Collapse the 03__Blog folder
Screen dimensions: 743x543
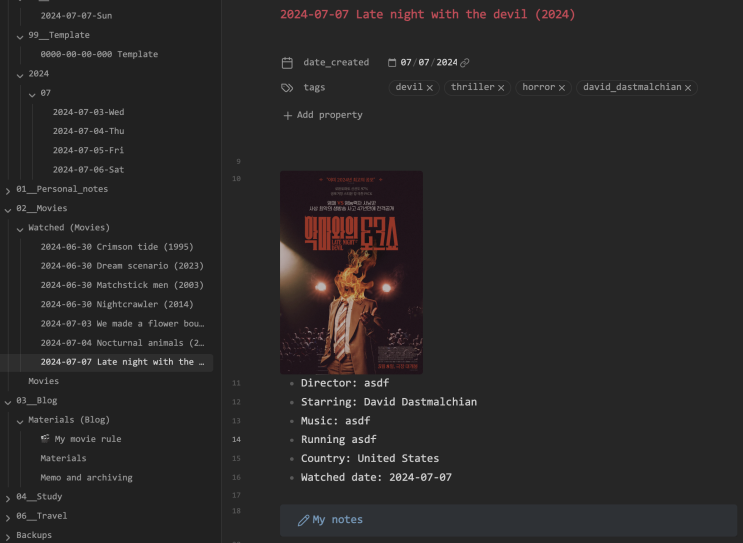[x=8, y=402]
